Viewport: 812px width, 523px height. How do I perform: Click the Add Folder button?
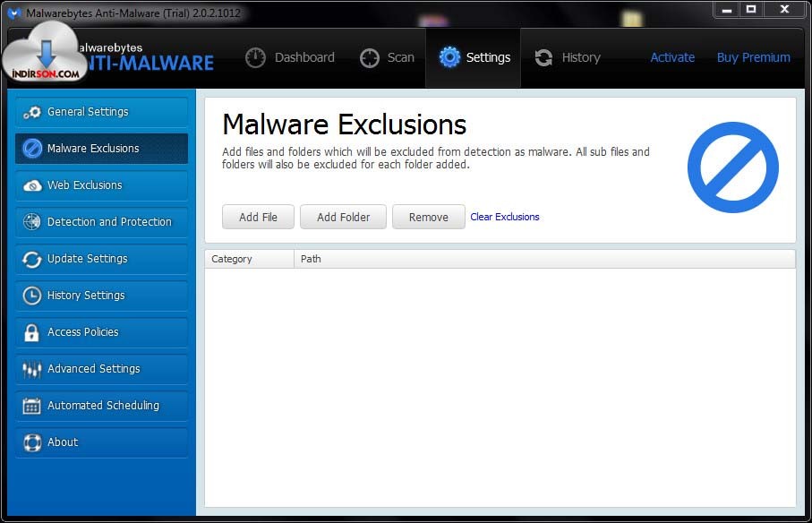(x=344, y=217)
